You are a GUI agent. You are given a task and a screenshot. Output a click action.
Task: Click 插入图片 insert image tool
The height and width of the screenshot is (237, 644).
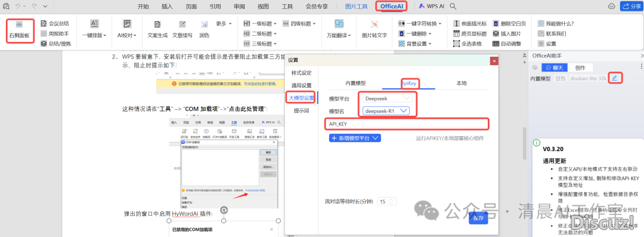tap(507, 33)
